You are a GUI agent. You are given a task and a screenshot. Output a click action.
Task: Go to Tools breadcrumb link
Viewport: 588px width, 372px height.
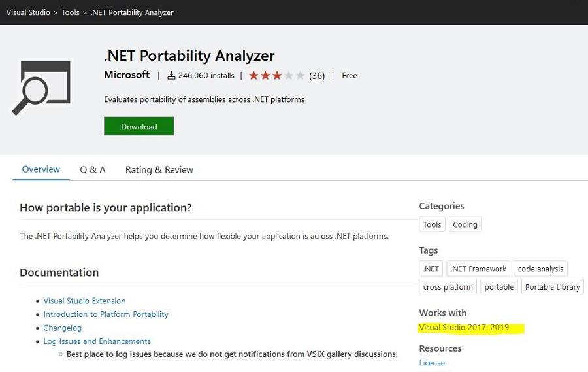coord(70,12)
